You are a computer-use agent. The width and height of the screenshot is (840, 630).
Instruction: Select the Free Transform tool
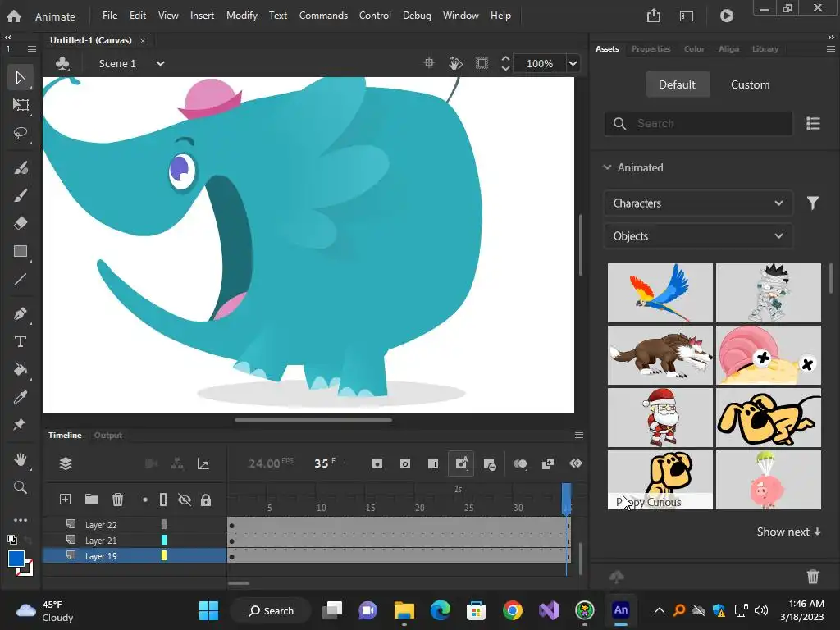click(21, 105)
